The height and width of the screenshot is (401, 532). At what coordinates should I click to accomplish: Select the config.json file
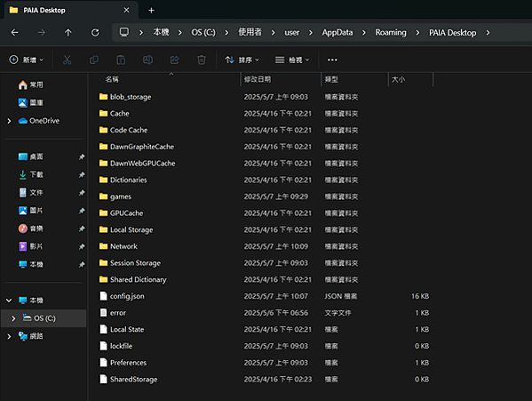pos(122,297)
